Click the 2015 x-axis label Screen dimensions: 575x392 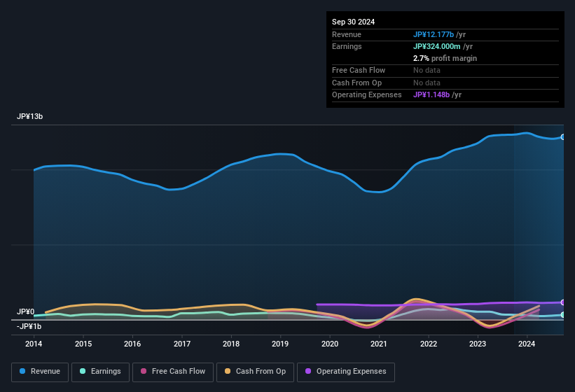83,344
